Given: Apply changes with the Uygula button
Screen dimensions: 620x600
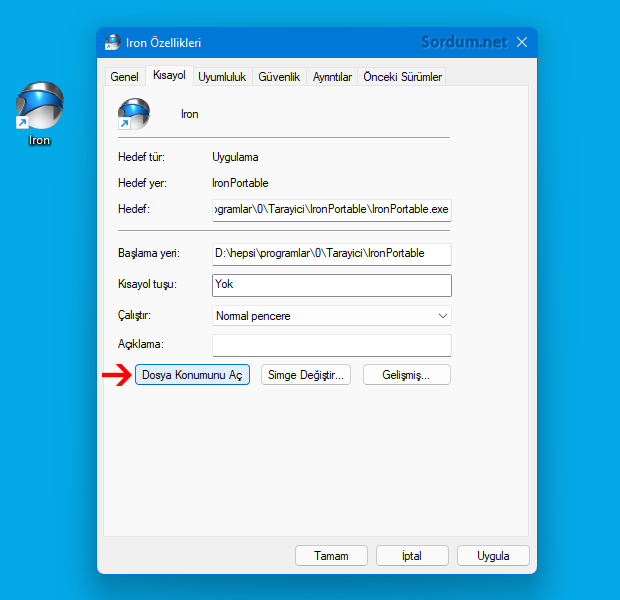Looking at the screenshot, I should tap(493, 556).
